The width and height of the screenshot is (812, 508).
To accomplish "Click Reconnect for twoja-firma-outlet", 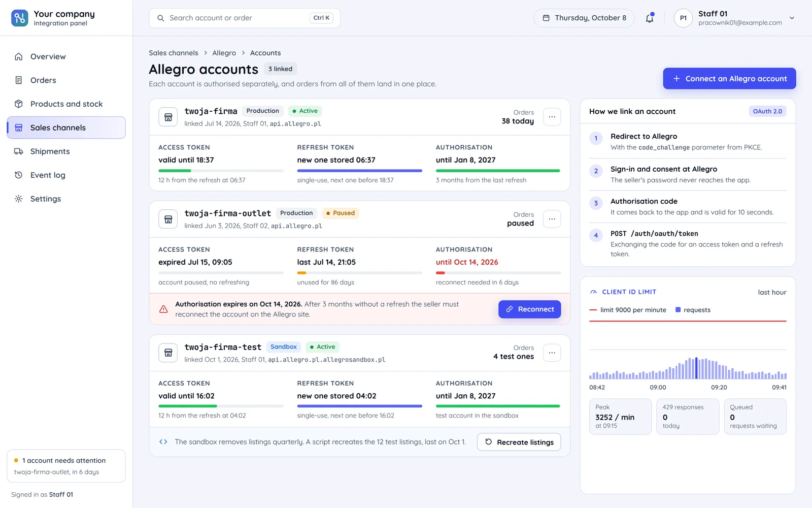I will pos(529,309).
